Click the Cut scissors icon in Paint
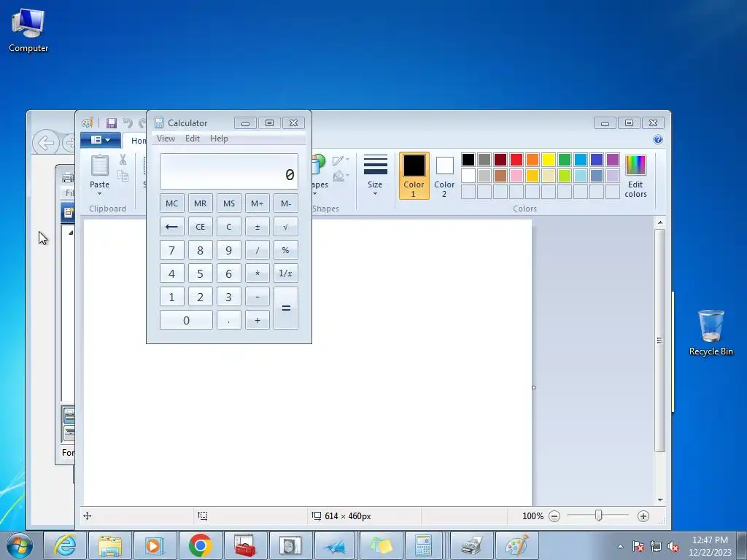 [123, 159]
